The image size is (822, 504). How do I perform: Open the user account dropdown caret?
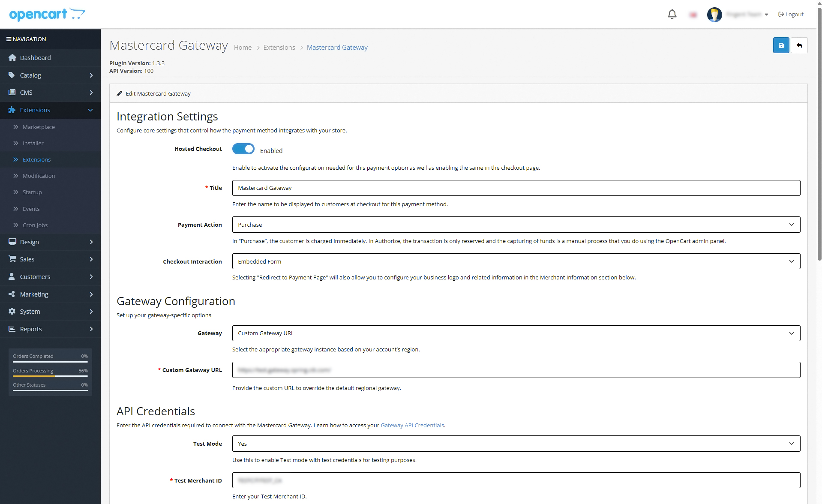[x=766, y=15]
